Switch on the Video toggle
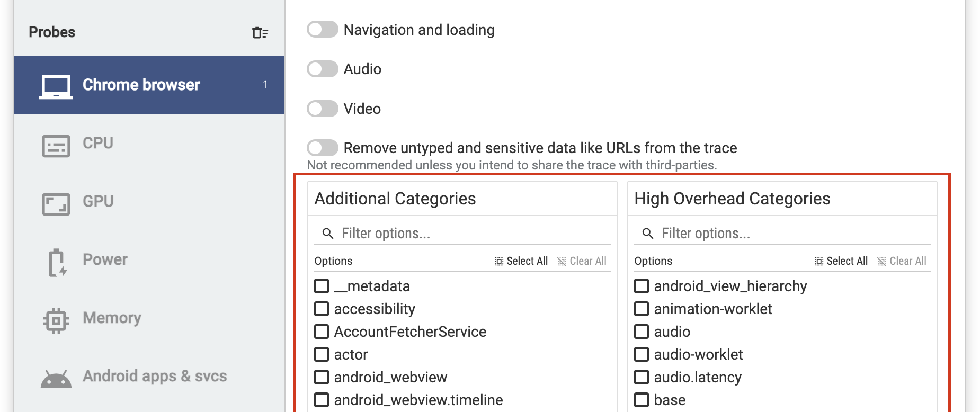The image size is (980, 412). (322, 109)
